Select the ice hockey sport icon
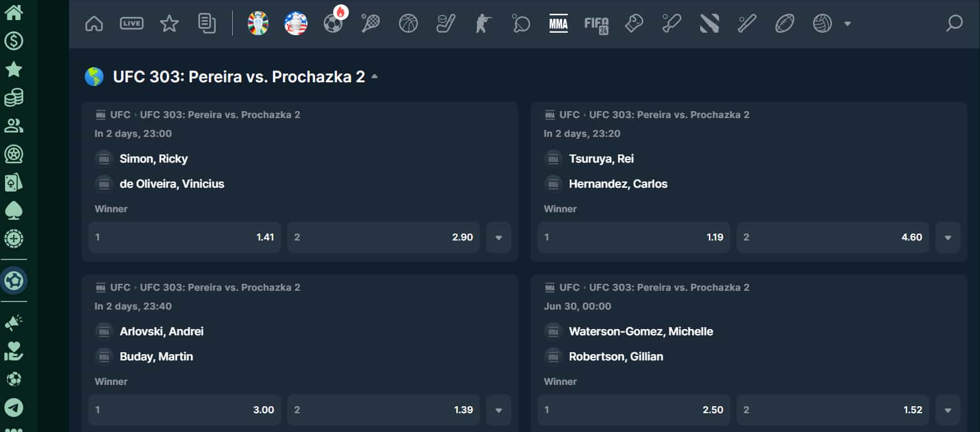The image size is (980, 432). coord(446,24)
